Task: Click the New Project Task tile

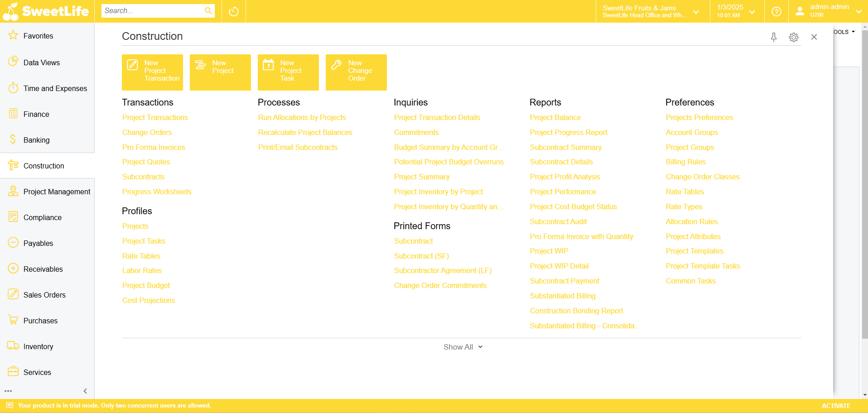Action: 288,72
